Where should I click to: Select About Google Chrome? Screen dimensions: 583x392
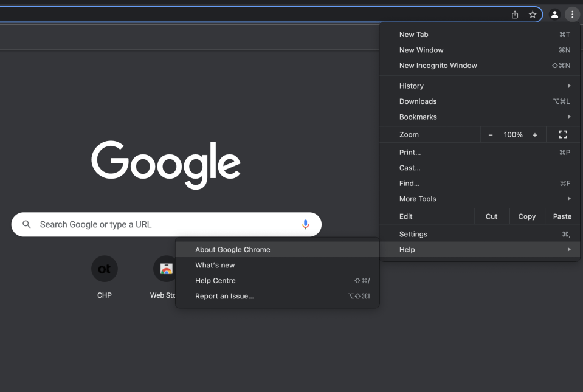click(277, 250)
